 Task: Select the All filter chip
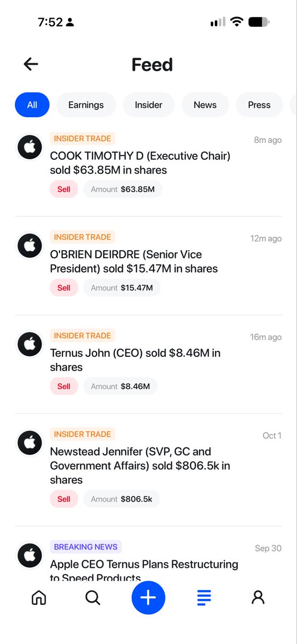(32, 105)
